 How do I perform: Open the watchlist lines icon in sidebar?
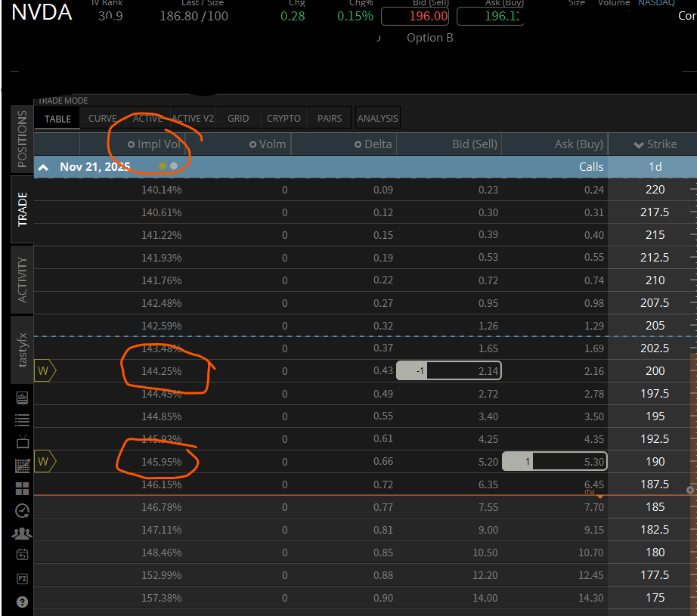tap(22, 420)
